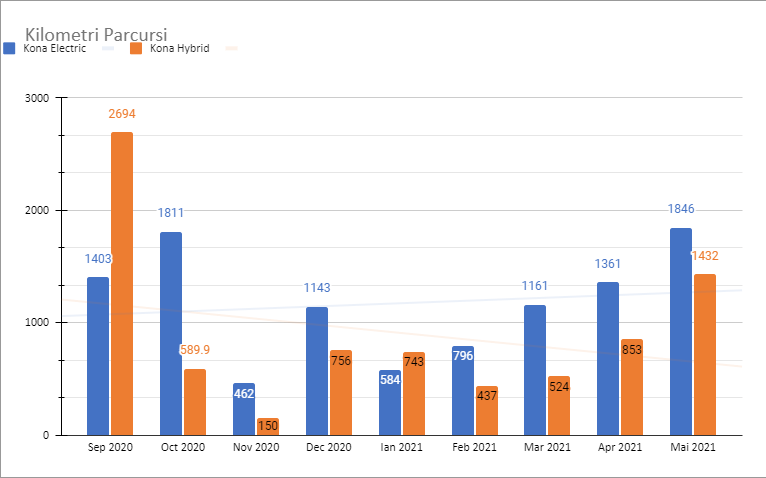Screen dimensions: 766x478
Task: Select the blue Apr 2021 bar
Action: pyautogui.click(x=608, y=358)
